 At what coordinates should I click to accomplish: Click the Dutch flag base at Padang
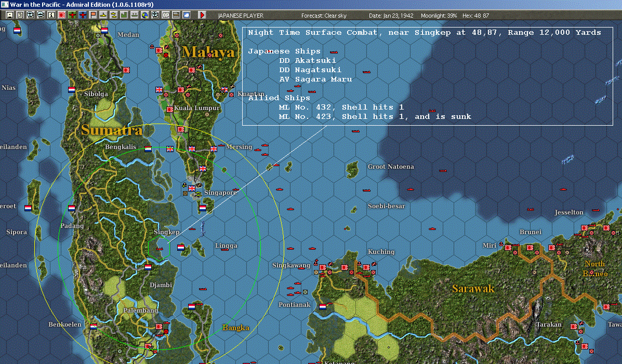pos(71,208)
